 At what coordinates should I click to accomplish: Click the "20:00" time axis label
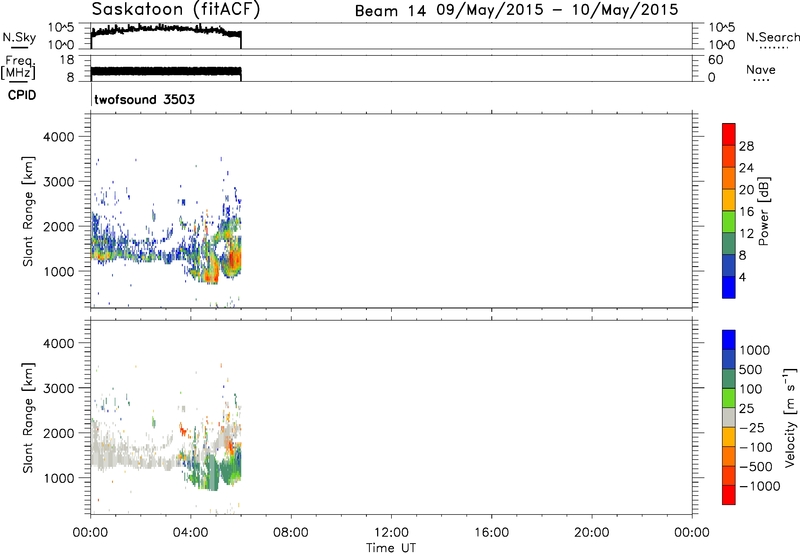coord(591,533)
